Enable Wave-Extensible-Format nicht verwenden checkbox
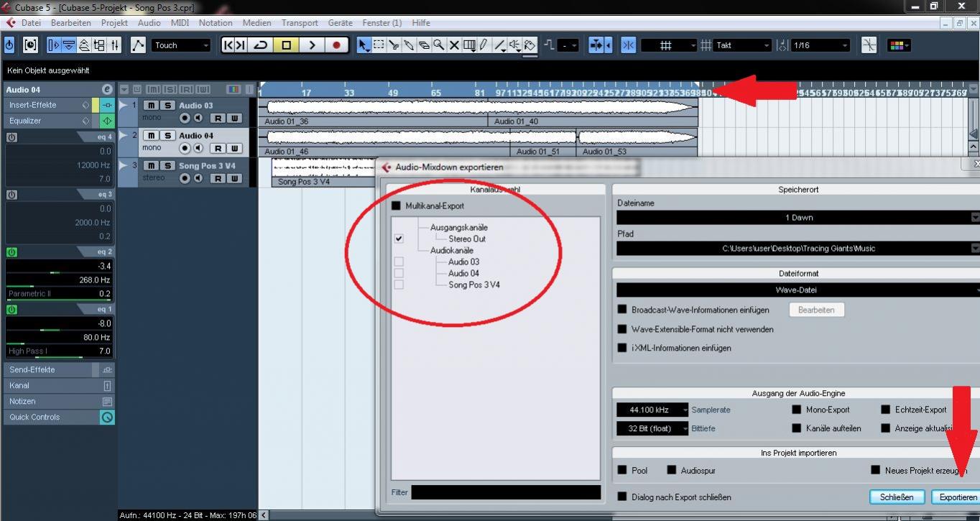This screenshot has height=521, width=980. (x=623, y=329)
